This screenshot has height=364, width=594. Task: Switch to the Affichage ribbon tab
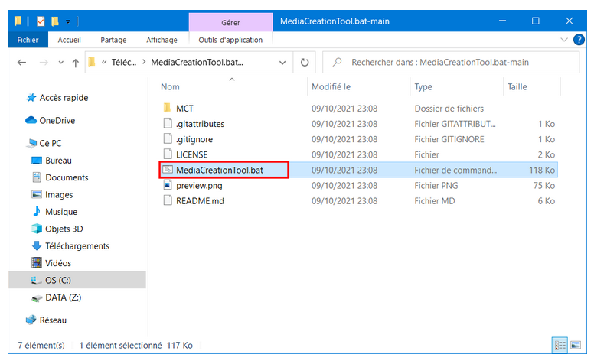[x=162, y=40]
